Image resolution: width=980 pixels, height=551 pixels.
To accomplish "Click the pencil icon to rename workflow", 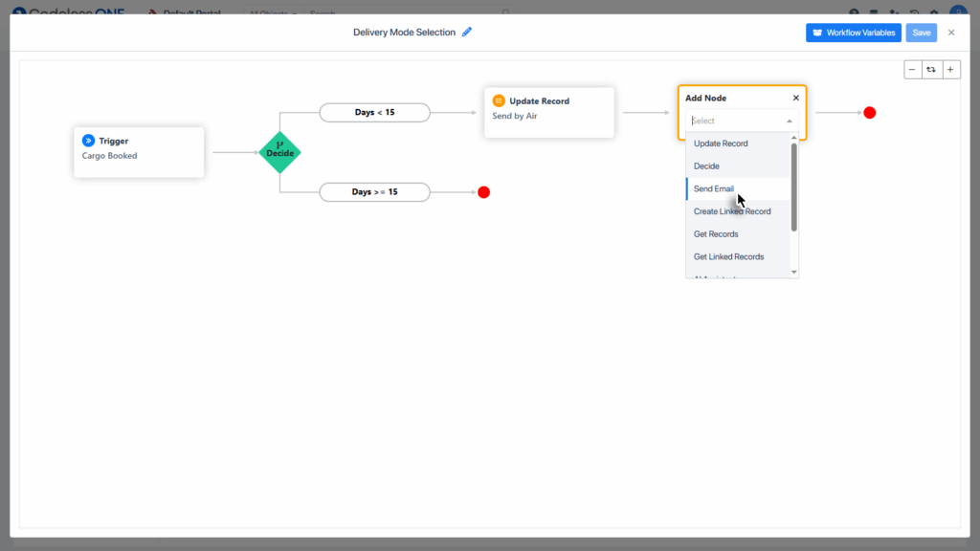I will tap(467, 33).
